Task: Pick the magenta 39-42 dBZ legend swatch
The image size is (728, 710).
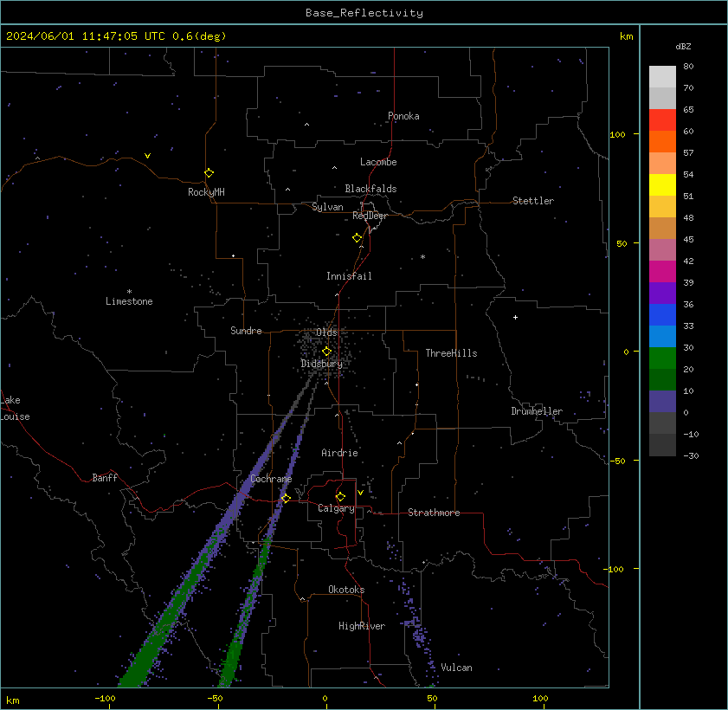Action: [x=662, y=271]
